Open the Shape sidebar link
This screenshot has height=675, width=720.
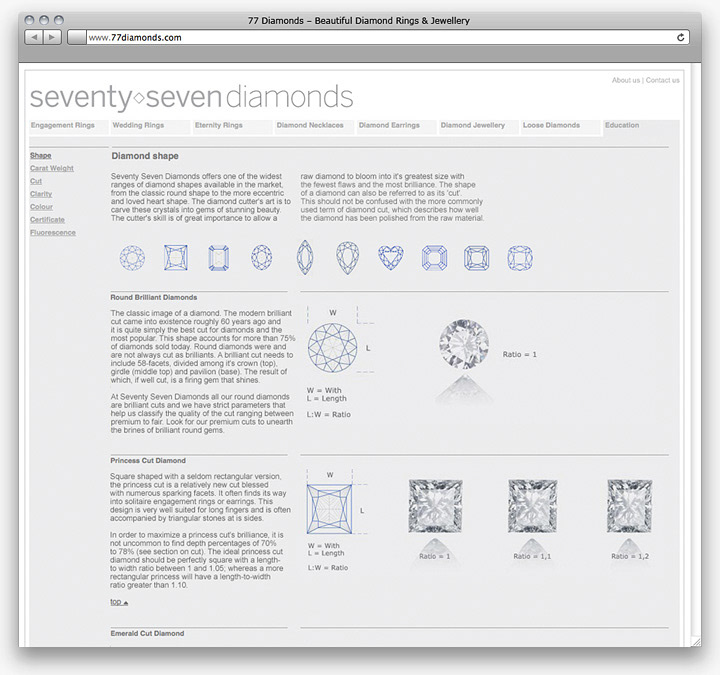tap(40, 156)
